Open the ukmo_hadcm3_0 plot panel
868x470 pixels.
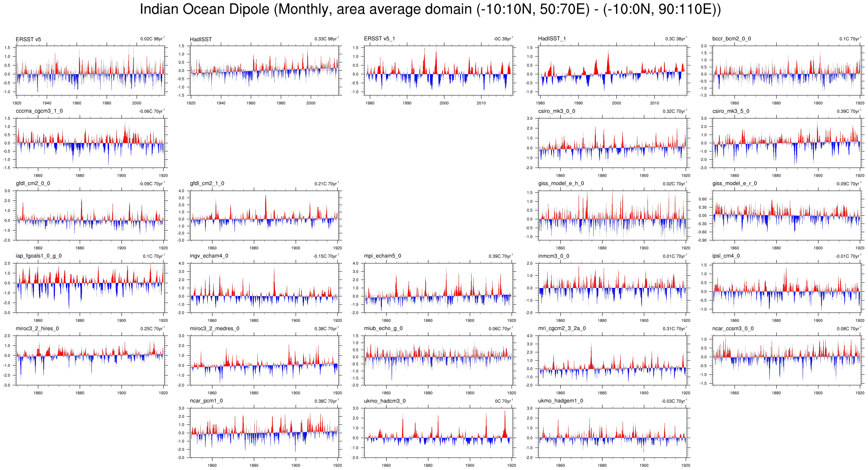click(x=438, y=432)
